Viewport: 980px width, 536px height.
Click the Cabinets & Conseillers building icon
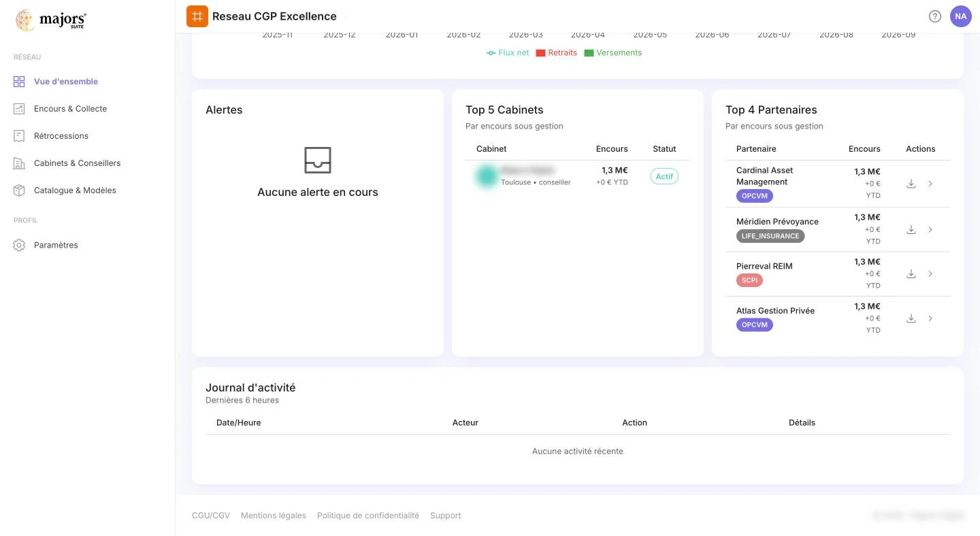click(19, 163)
